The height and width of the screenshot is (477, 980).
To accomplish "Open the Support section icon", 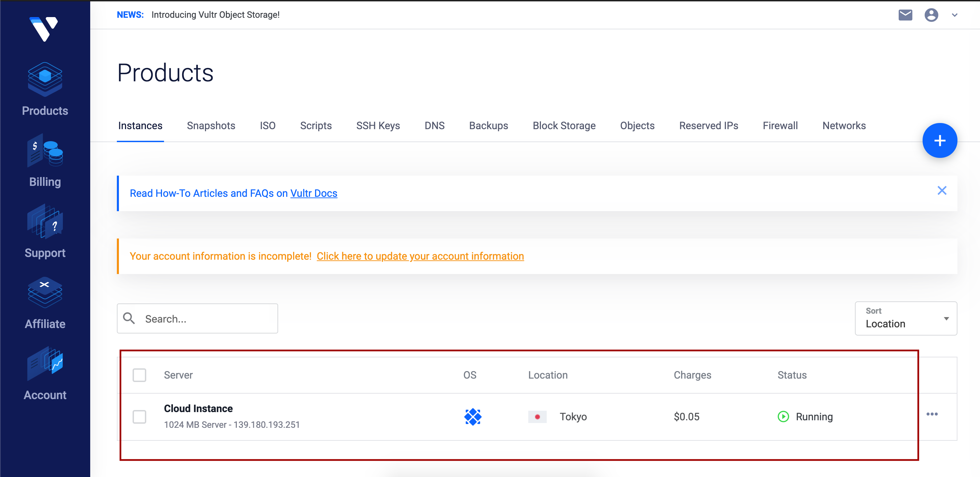I will [x=45, y=222].
